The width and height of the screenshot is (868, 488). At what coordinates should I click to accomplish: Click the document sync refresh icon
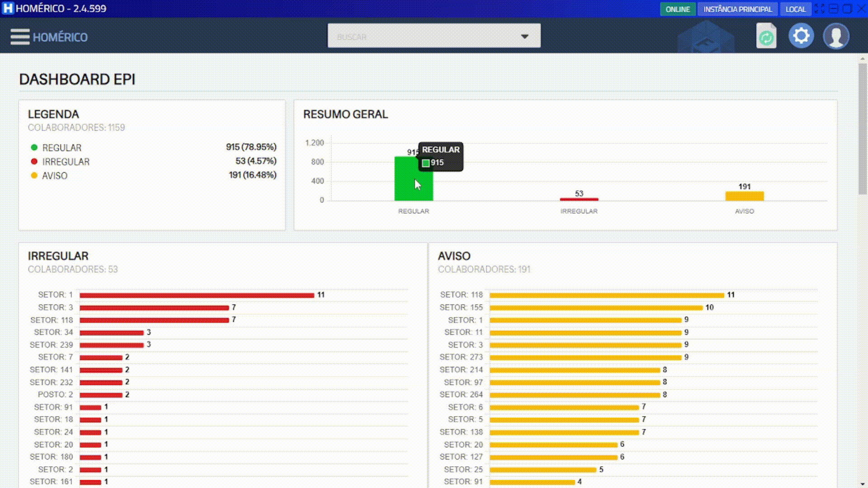tap(766, 37)
